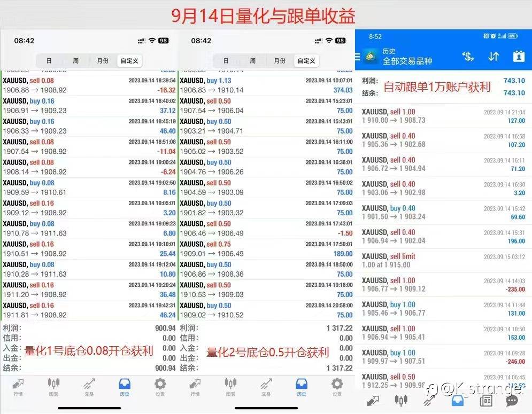
Task: Select 自定义 tab in left phone
Action: [x=129, y=61]
